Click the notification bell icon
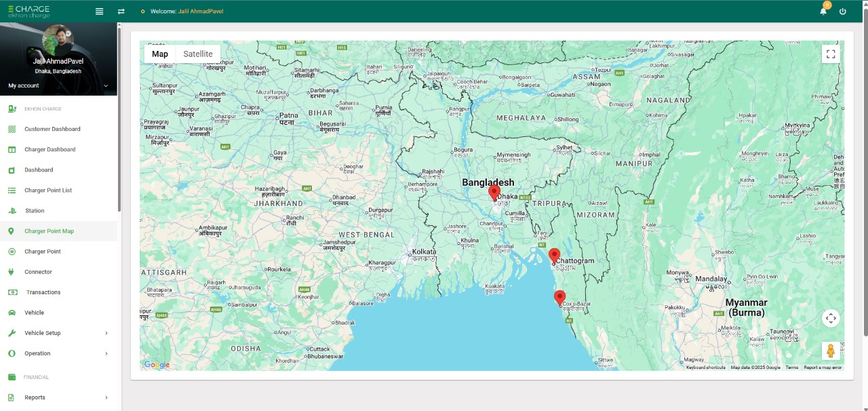Screen dimensions: 868x411 tap(823, 12)
